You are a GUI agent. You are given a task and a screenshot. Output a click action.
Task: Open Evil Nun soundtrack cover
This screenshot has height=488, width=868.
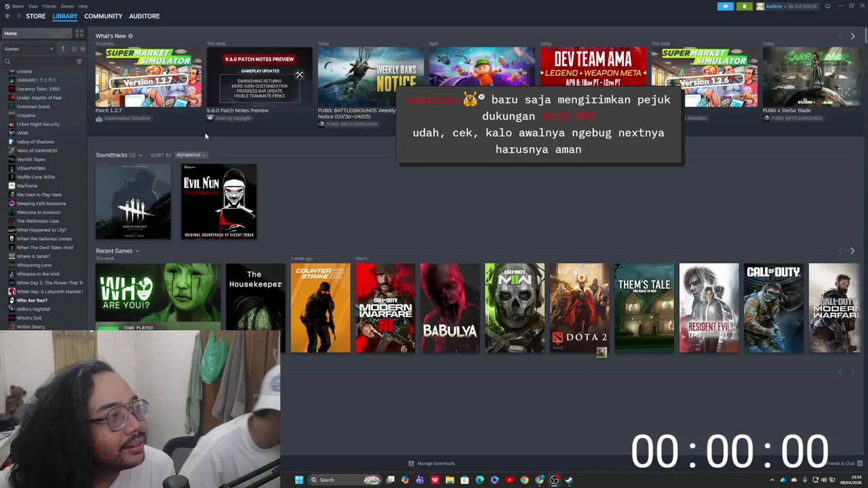(219, 201)
